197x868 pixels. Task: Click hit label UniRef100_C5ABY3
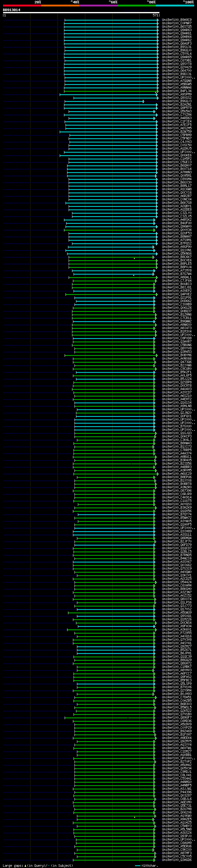(176, 826)
